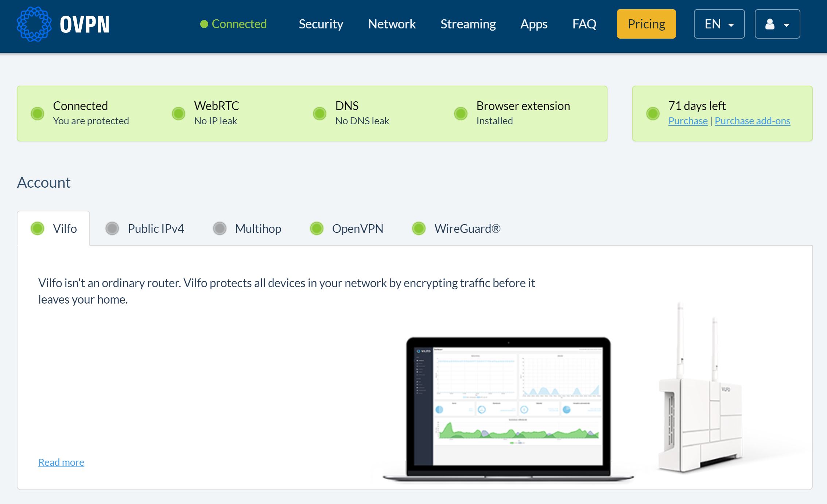
Task: Click the green dot beside 71 days left
Action: pos(653,113)
